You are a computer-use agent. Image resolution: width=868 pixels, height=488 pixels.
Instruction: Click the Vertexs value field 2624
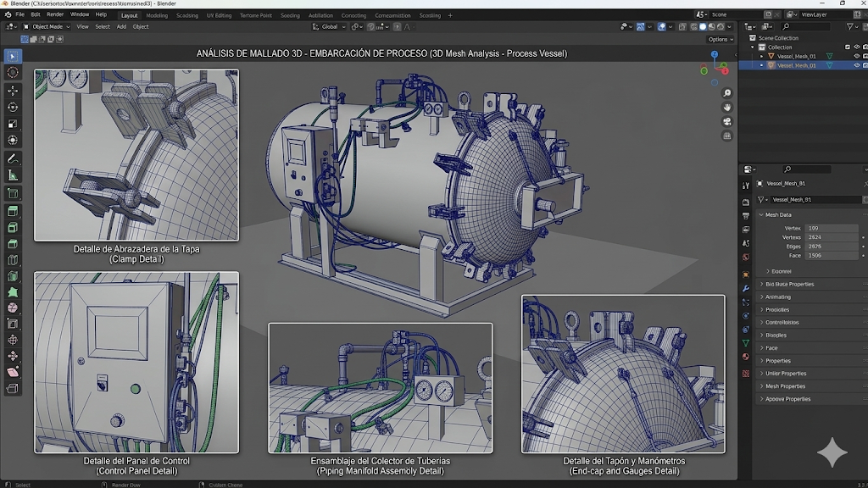pos(832,237)
